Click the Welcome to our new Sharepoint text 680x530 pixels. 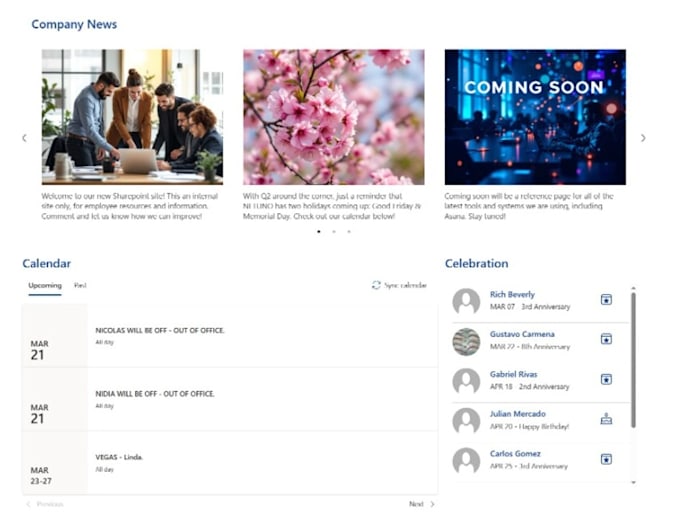130,206
